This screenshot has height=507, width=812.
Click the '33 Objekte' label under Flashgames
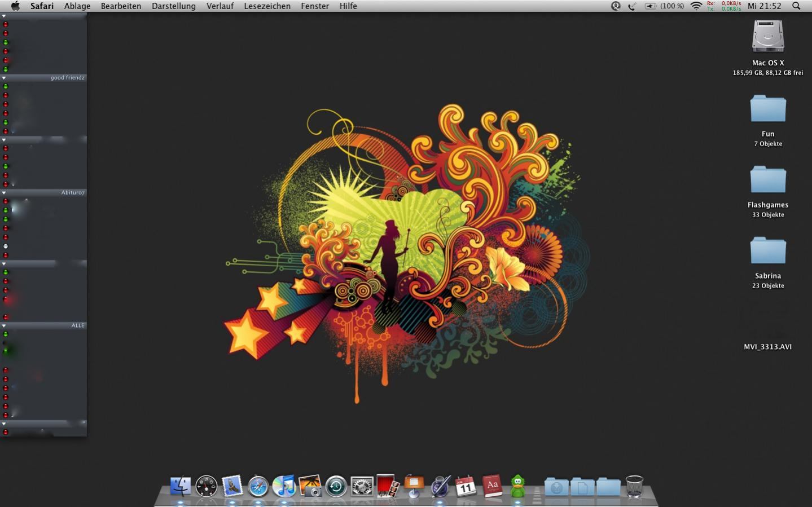pos(768,215)
